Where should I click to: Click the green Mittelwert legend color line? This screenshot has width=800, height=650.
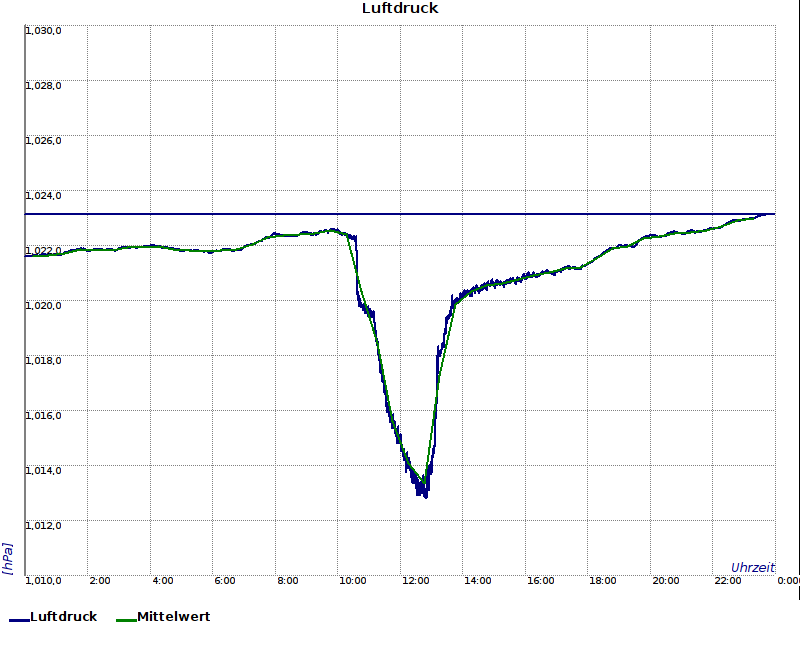click(126, 620)
